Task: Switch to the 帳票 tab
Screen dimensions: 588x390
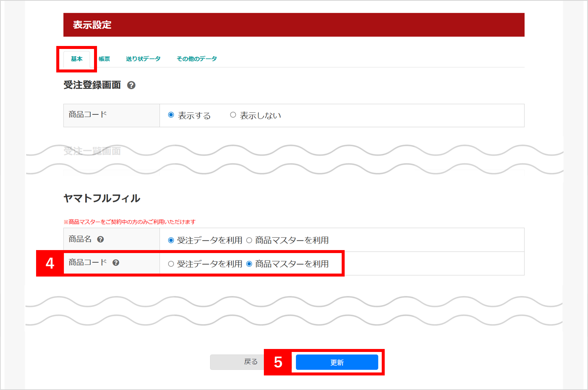Action: [104, 59]
